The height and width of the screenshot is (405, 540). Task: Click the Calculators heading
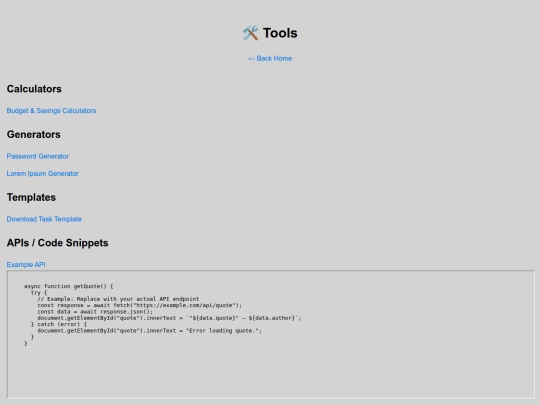[x=34, y=89]
